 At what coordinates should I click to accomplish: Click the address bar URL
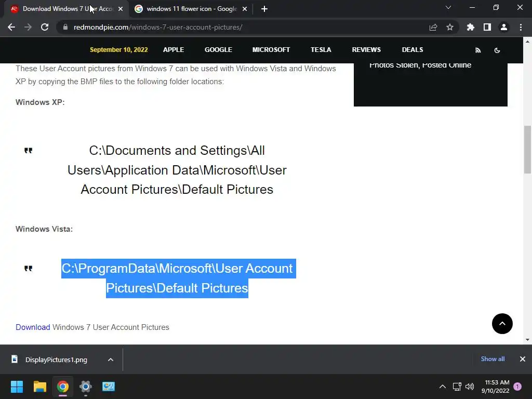[x=158, y=27]
